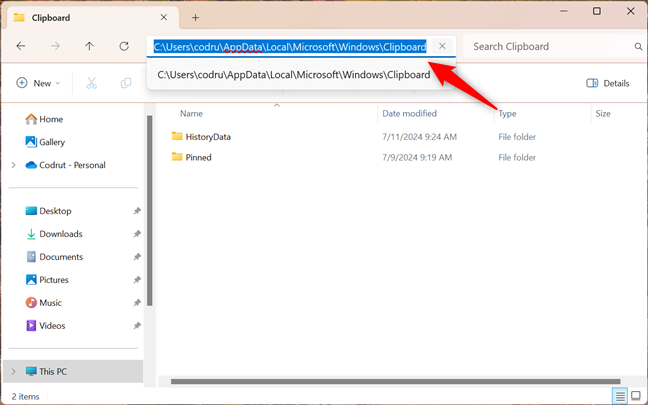Toggle the Details pane

click(x=608, y=83)
